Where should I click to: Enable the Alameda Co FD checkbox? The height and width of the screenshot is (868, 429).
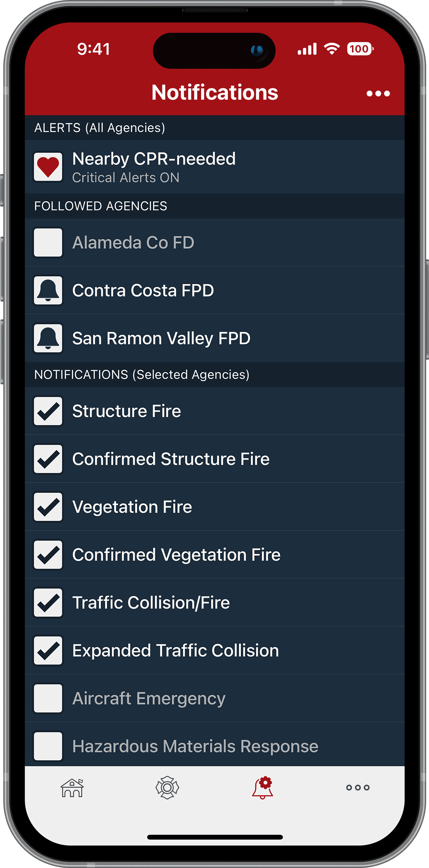(x=48, y=243)
